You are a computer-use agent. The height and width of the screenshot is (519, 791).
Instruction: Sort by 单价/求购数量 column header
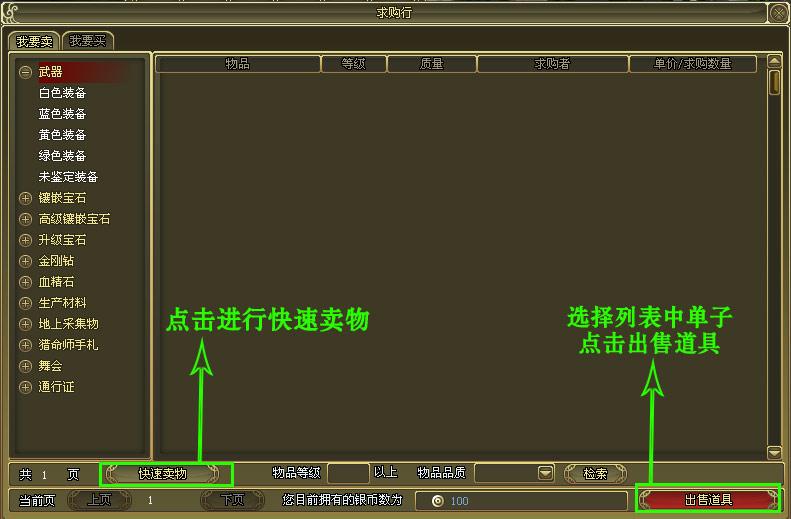pyautogui.click(x=693, y=64)
